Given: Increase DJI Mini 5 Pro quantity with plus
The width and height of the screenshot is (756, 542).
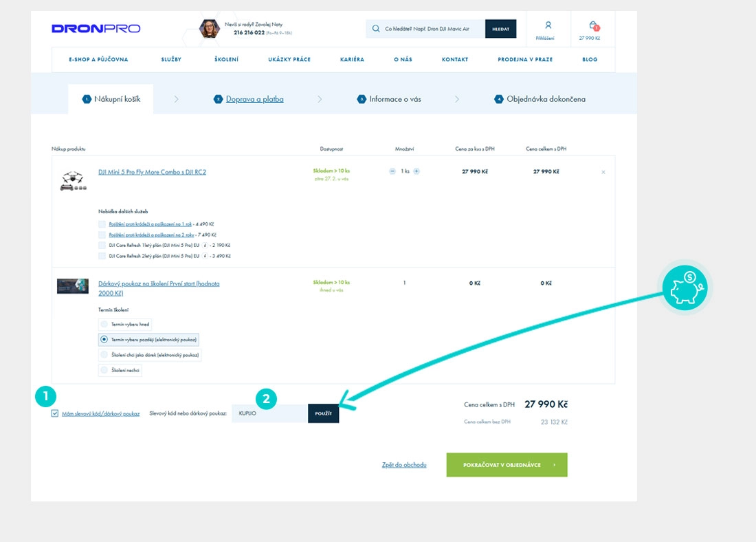Looking at the screenshot, I should [x=416, y=171].
